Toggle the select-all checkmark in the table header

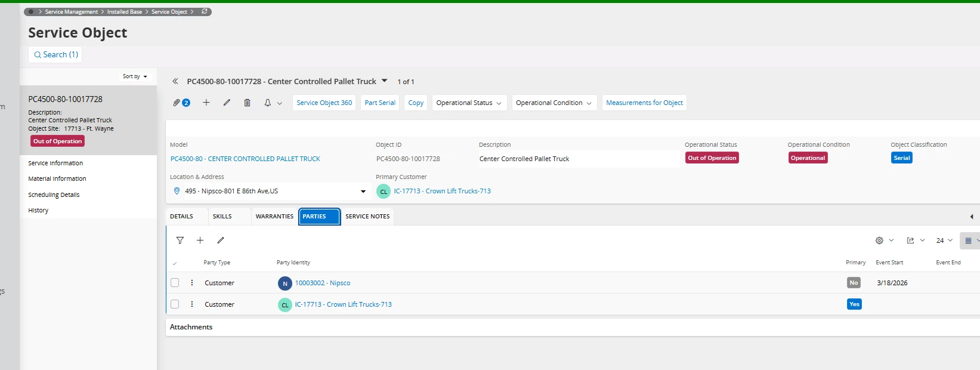(175, 263)
